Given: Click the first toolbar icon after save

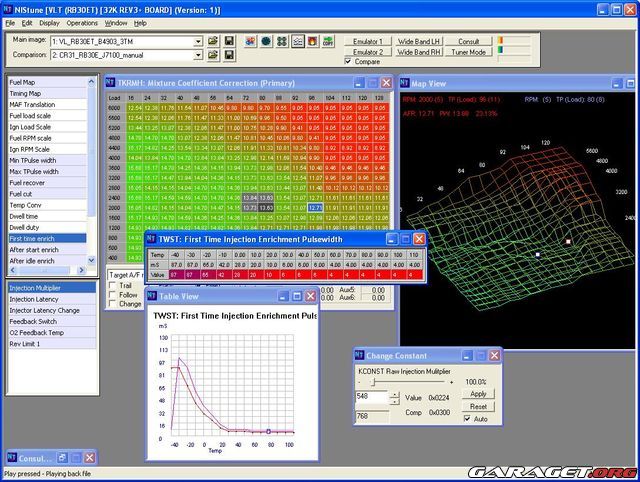Looking at the screenshot, I should 248,41.
